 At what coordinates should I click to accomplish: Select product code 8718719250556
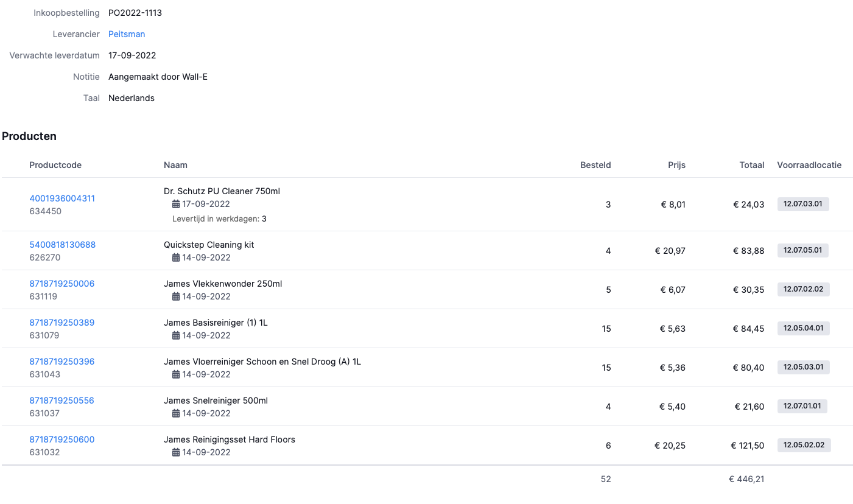click(61, 401)
